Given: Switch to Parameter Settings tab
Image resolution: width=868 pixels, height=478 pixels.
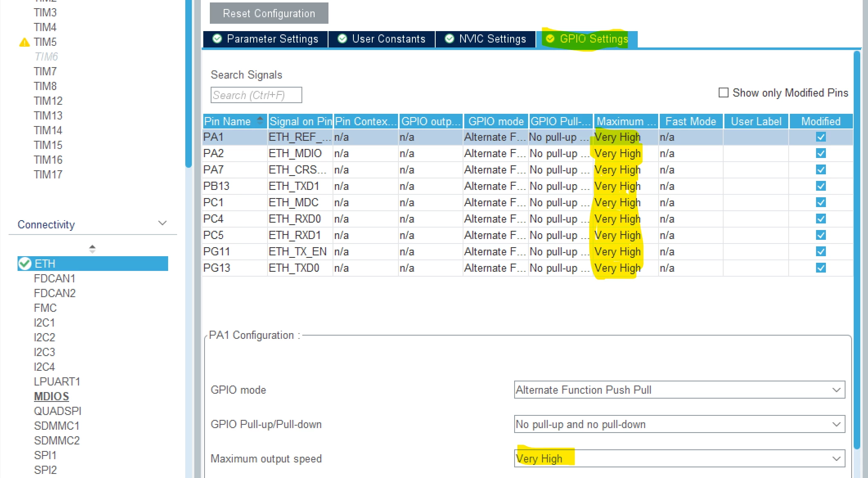Looking at the screenshot, I should [x=265, y=39].
